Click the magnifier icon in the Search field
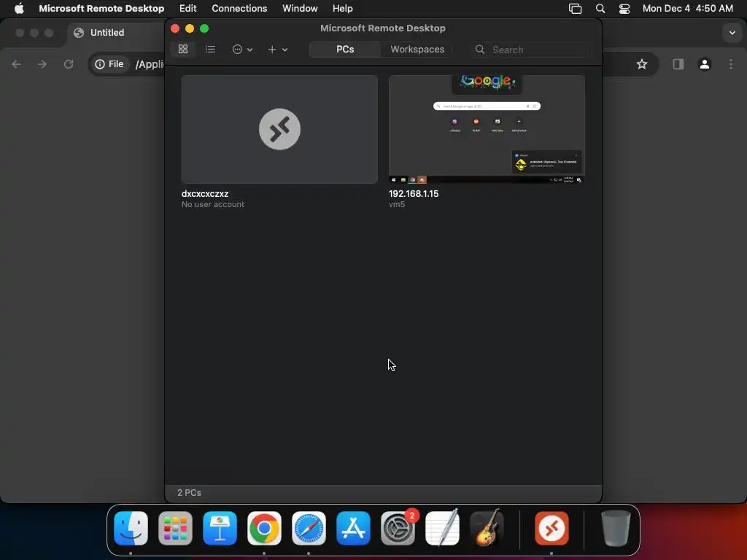This screenshot has height=560, width=747. point(480,50)
